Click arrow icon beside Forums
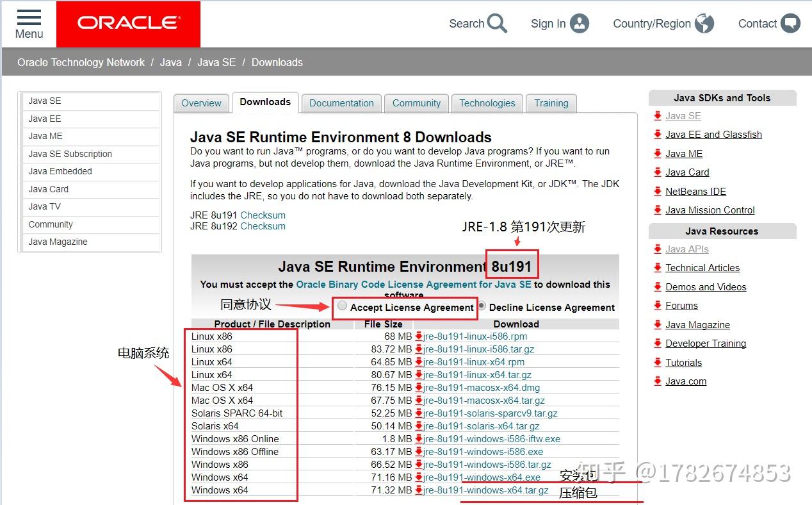The width and height of the screenshot is (812, 505). coord(658,306)
